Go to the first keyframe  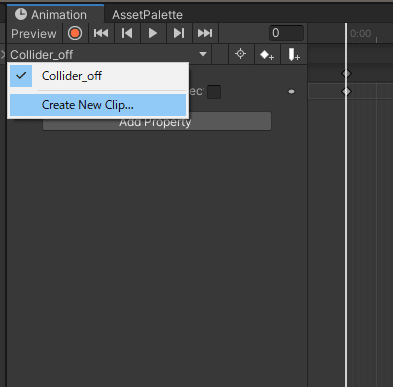click(101, 33)
